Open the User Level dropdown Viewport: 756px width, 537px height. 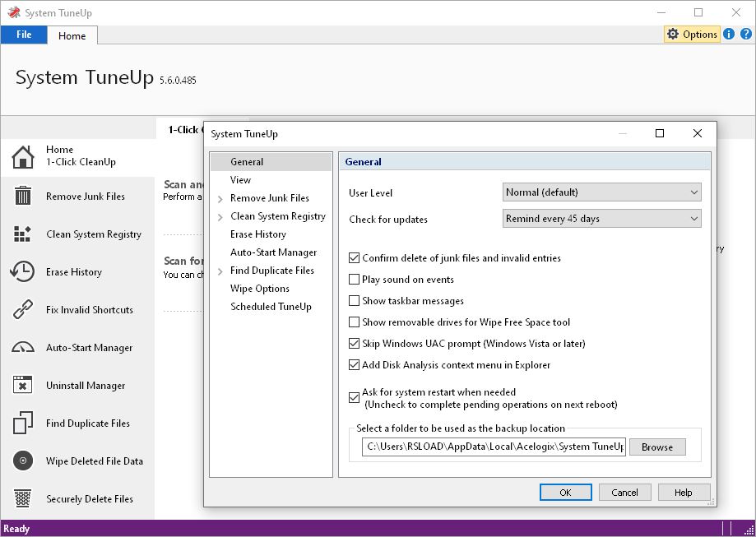click(x=601, y=192)
